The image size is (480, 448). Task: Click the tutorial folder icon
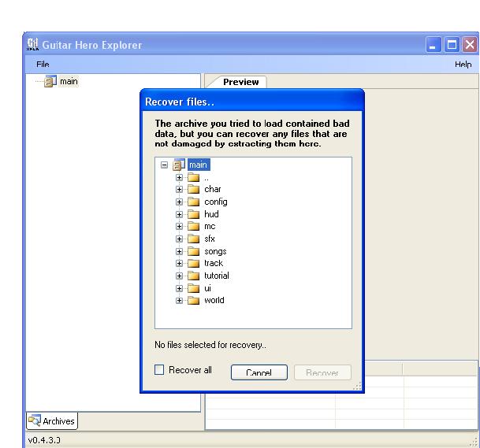(193, 276)
